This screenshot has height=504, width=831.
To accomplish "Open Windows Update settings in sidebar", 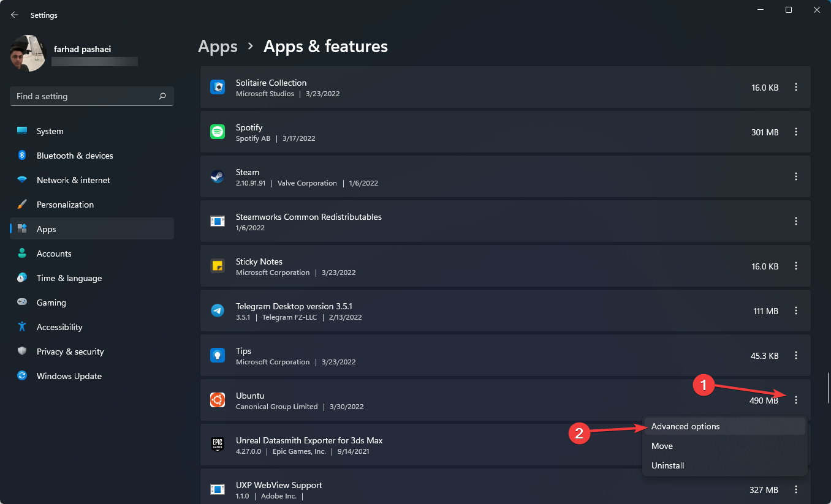I will tap(69, 376).
